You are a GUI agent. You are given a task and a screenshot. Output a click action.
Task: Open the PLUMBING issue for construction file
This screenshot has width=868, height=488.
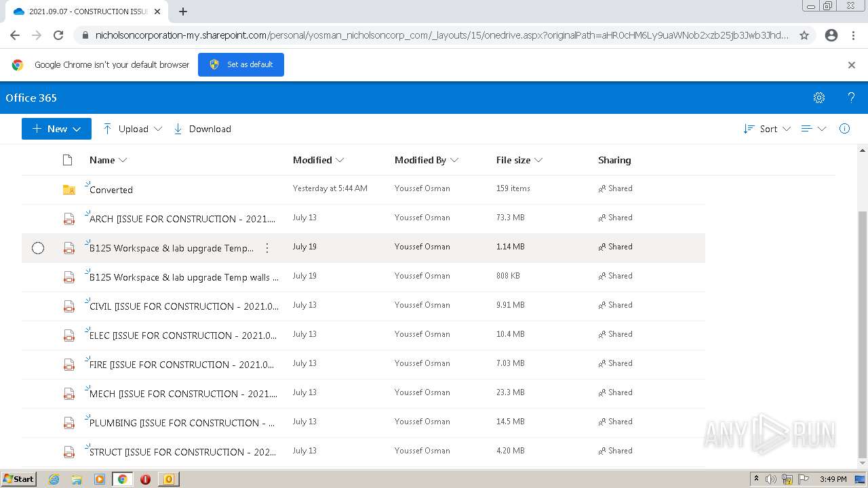pos(182,423)
